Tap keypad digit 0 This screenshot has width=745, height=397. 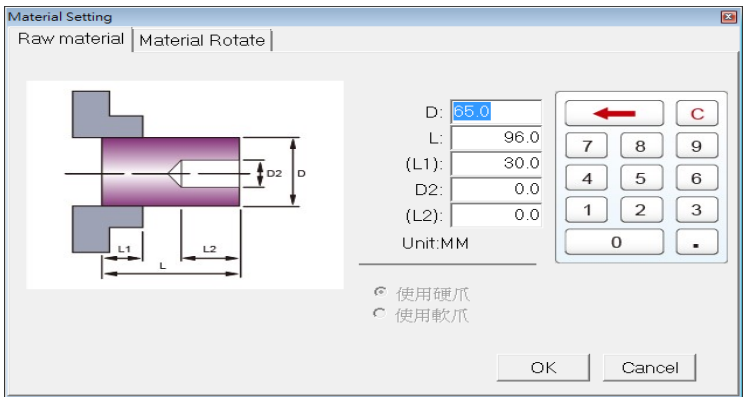pos(614,242)
